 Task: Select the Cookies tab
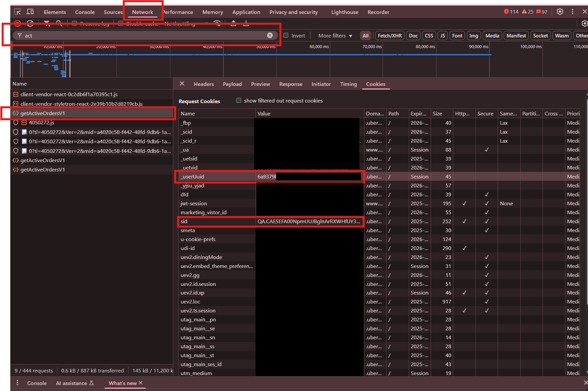click(376, 84)
